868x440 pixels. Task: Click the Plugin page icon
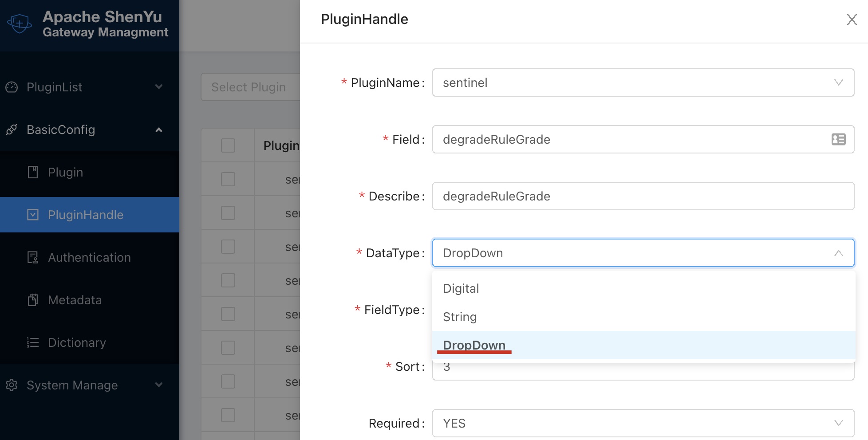click(33, 172)
